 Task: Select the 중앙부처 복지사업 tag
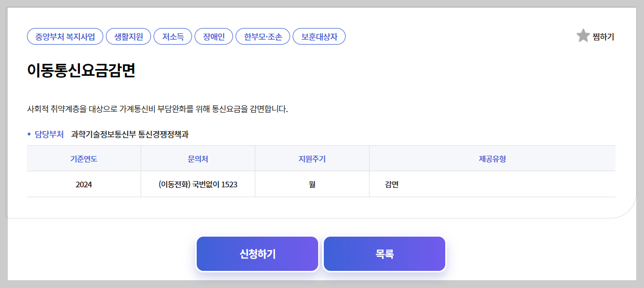pos(65,37)
